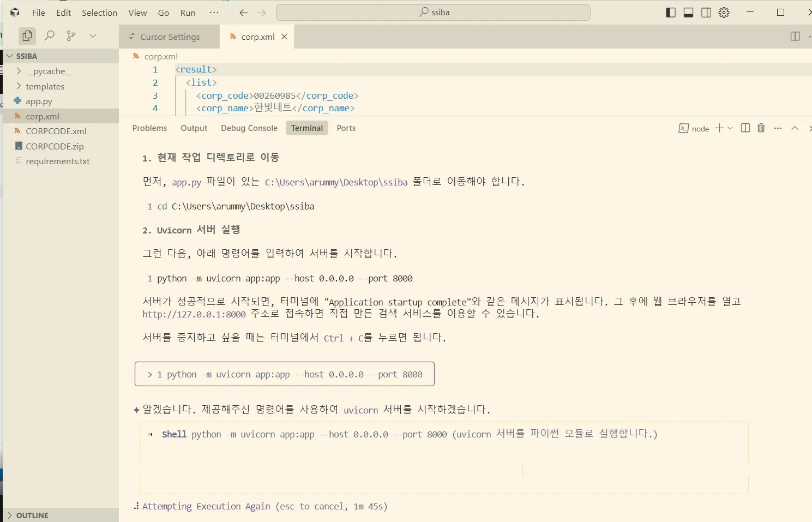The width and height of the screenshot is (812, 522).
Task: Close the corp.xml tab
Action: tap(284, 37)
